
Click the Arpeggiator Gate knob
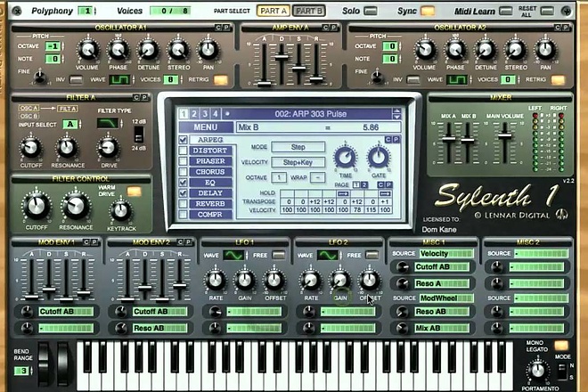coord(379,157)
